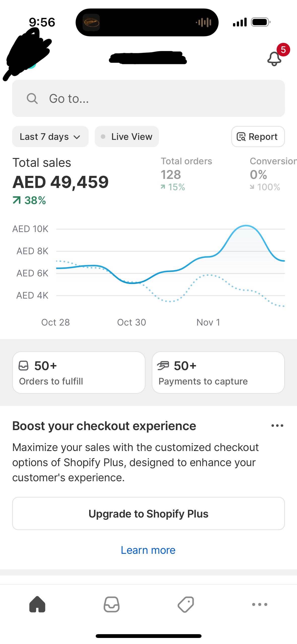This screenshot has width=297, height=644.
Task: Open the Products tag tab icon
Action: coord(186,604)
